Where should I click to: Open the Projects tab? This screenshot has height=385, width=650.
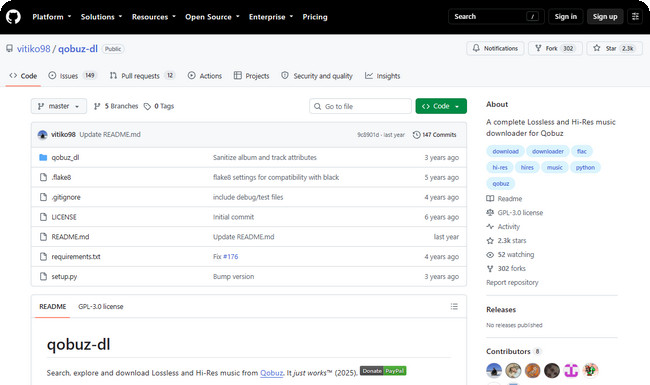(251, 76)
